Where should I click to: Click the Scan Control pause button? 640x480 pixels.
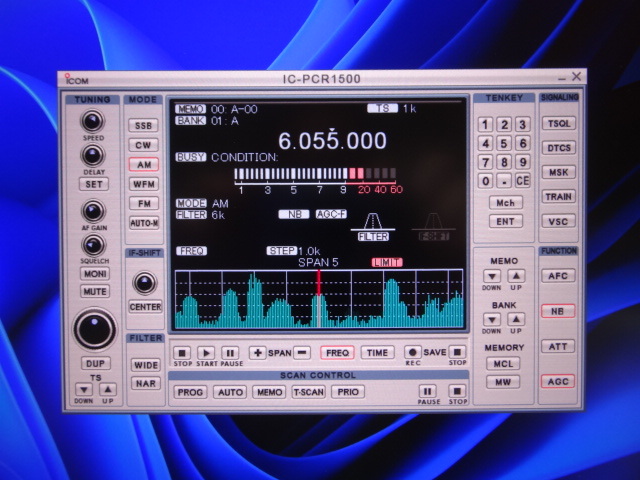428,392
